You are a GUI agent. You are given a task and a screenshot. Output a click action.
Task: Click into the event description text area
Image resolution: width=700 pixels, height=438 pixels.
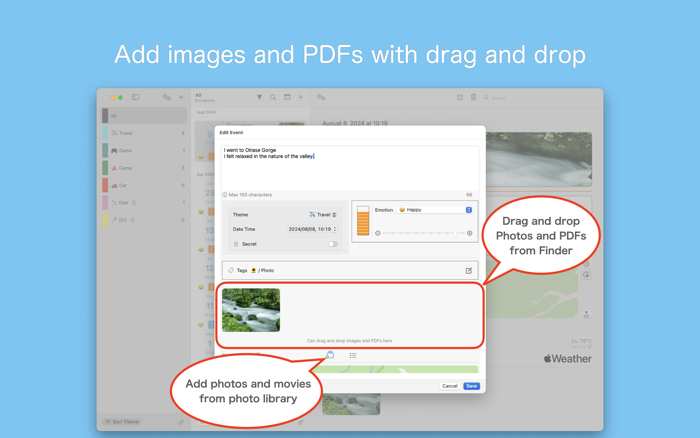(x=350, y=167)
